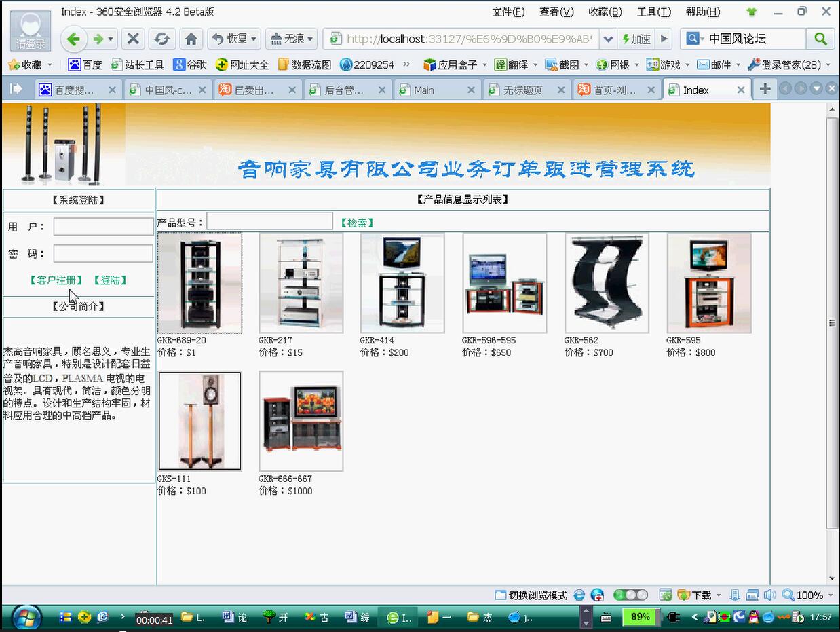840x632 pixels.
Task: Open the 工具(T) menu
Action: click(x=654, y=12)
